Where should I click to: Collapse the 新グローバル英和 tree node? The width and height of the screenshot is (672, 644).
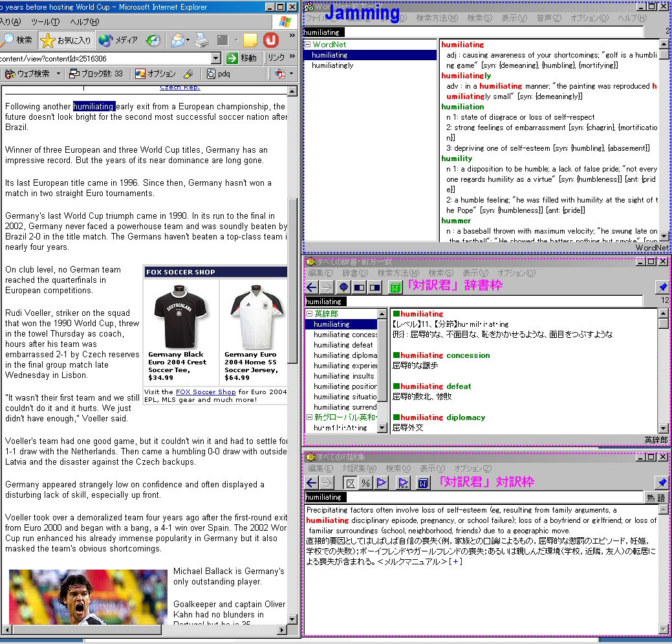click(x=309, y=417)
